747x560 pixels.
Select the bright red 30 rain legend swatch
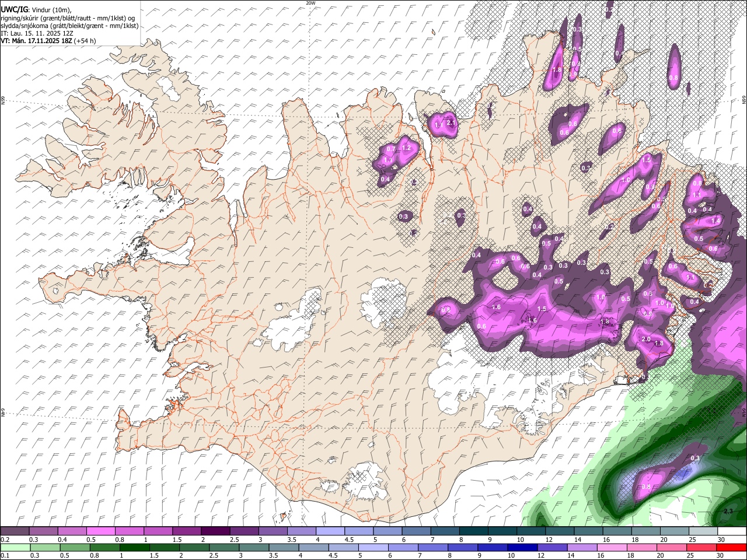click(x=731, y=547)
